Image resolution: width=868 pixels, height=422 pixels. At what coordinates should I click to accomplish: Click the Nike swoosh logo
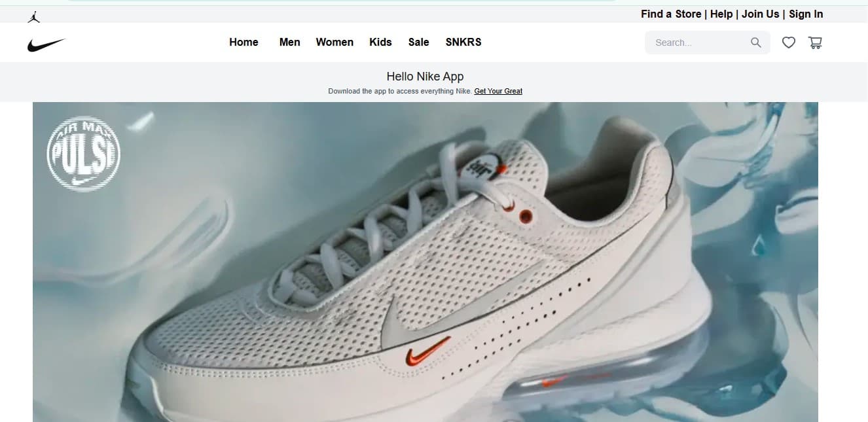click(x=46, y=45)
